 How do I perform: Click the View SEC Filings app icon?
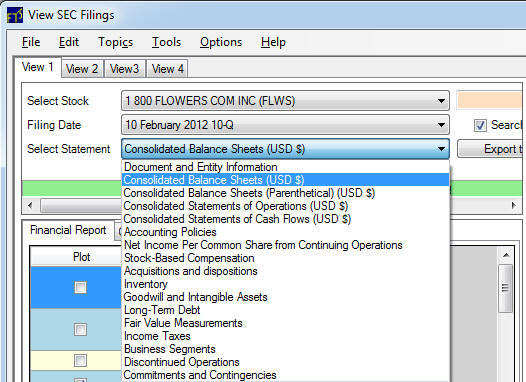[15, 15]
